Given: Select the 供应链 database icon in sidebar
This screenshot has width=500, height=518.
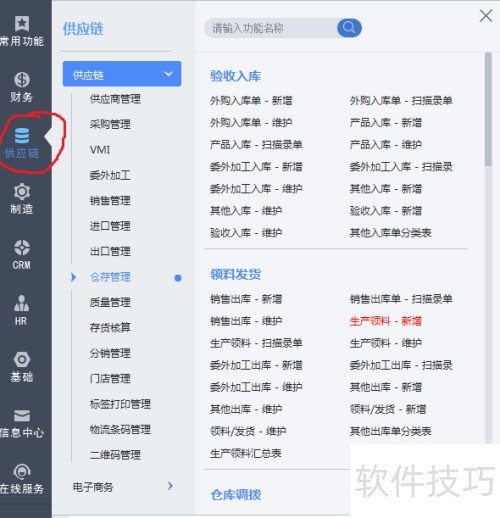Looking at the screenshot, I should tap(22, 135).
